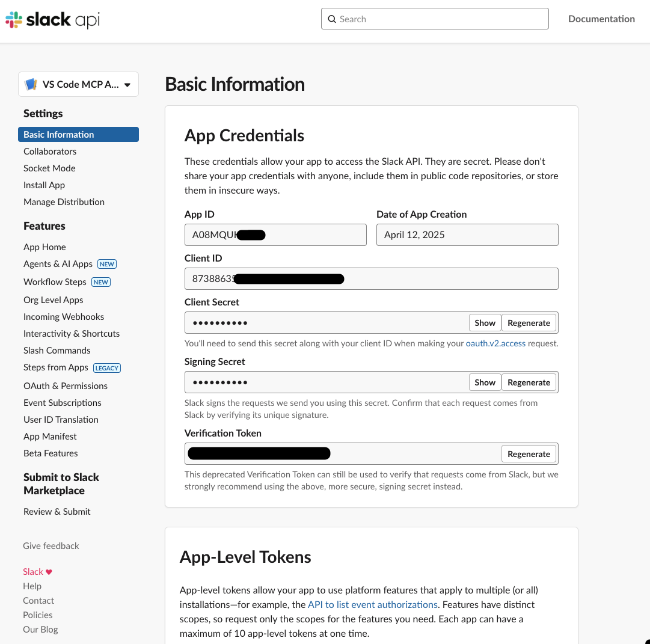Go to Install App settings
650x644 pixels.
44,185
